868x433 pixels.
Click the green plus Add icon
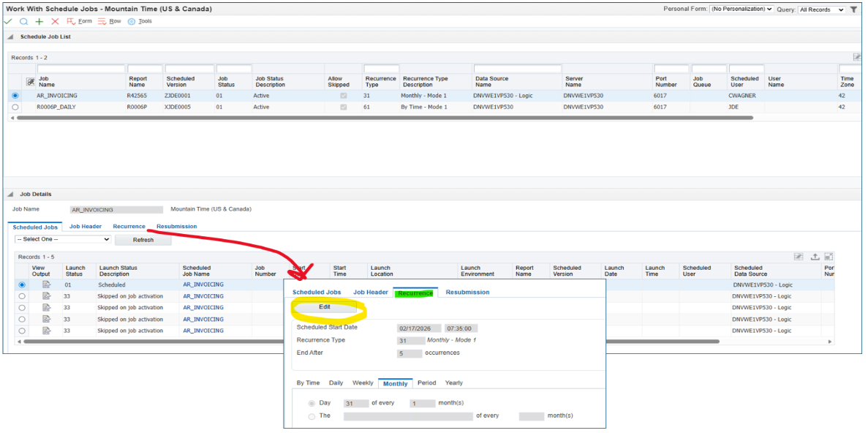[39, 22]
